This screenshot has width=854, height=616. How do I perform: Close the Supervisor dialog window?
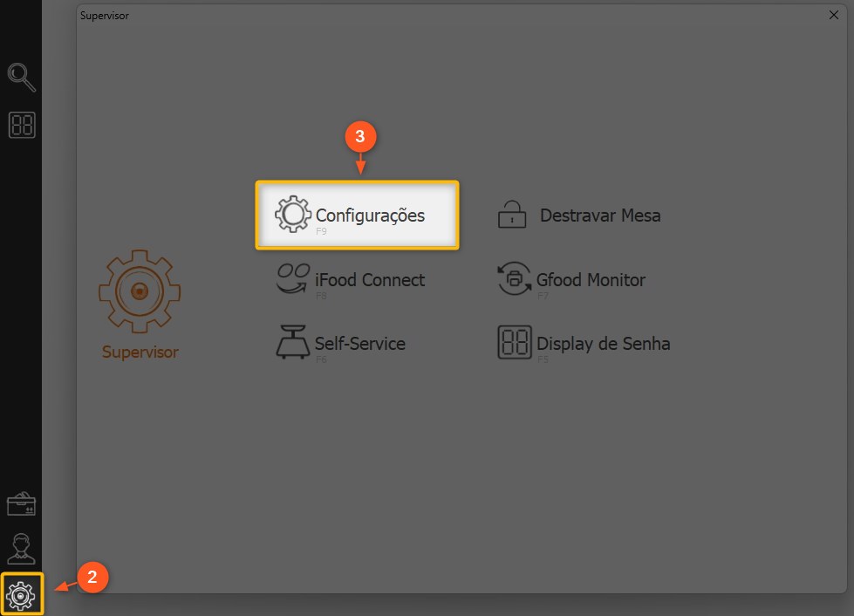click(833, 16)
